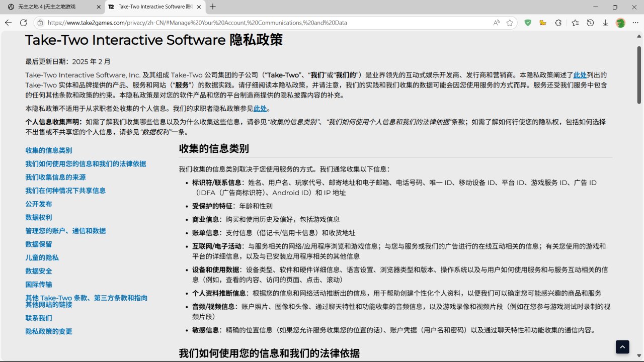Close the Take-Two Interactive Software tab
The width and height of the screenshot is (644, 362).
click(199, 7)
